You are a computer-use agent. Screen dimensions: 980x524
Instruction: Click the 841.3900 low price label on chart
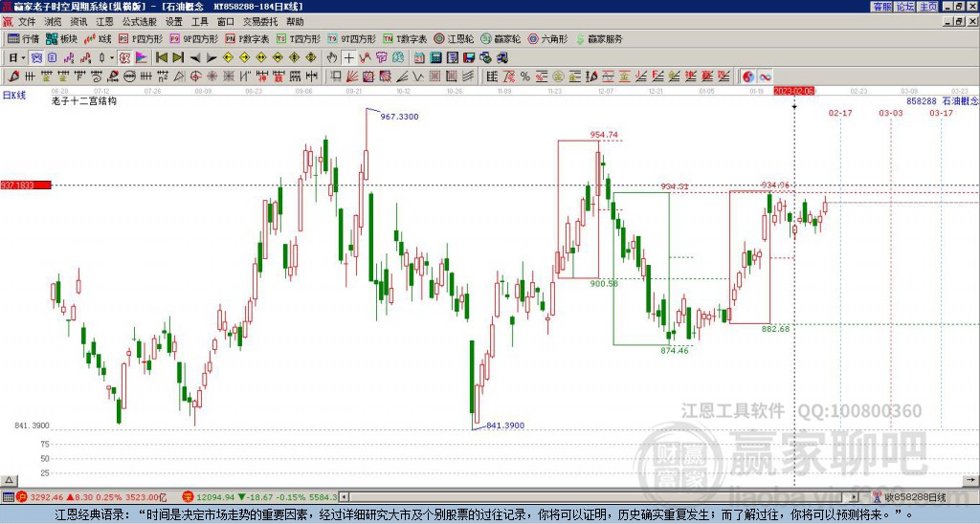505,426
